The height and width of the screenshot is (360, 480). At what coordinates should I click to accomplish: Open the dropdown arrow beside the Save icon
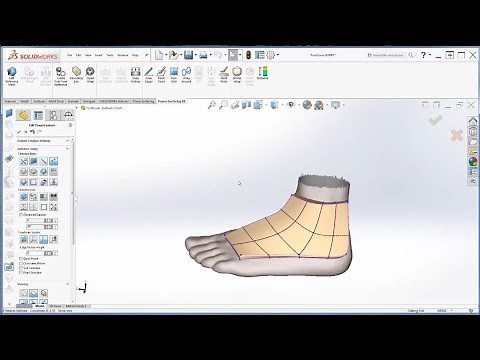coord(195,55)
